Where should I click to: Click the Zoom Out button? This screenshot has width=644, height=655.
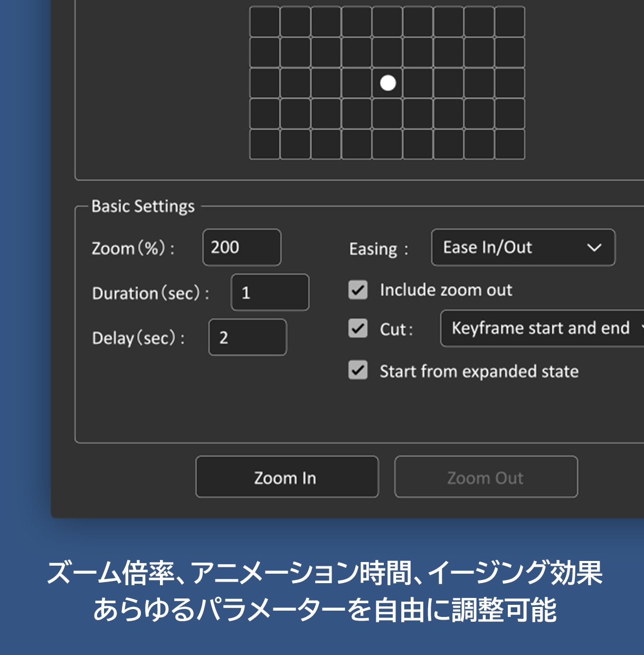486,477
